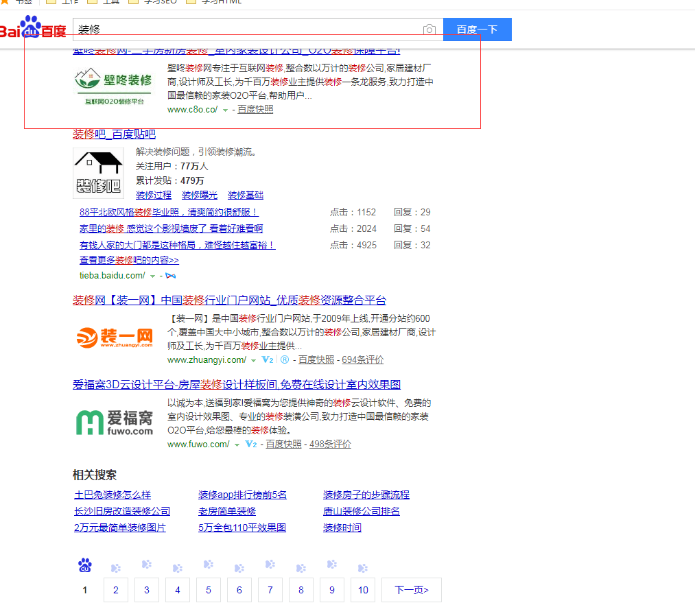Screen dimensions: 695x616
Task: Go to results page 8
Action: (x=301, y=590)
